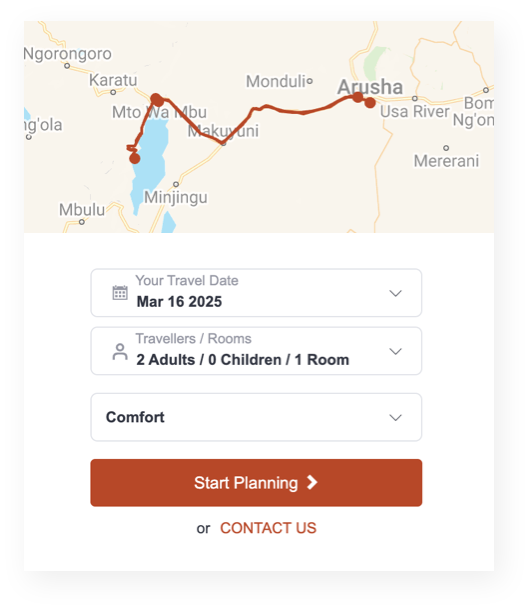Click the route marker near Arusha
The image size is (530, 610).
tap(358, 97)
